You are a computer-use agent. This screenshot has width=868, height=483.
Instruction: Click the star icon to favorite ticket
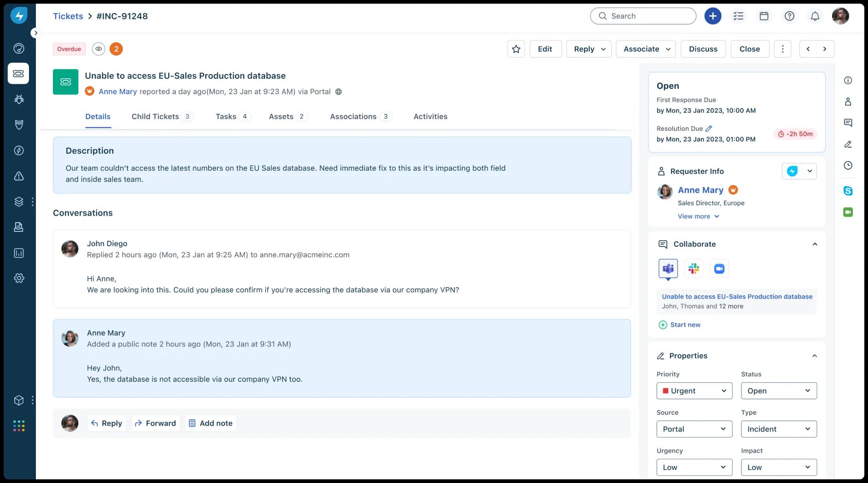tap(516, 49)
